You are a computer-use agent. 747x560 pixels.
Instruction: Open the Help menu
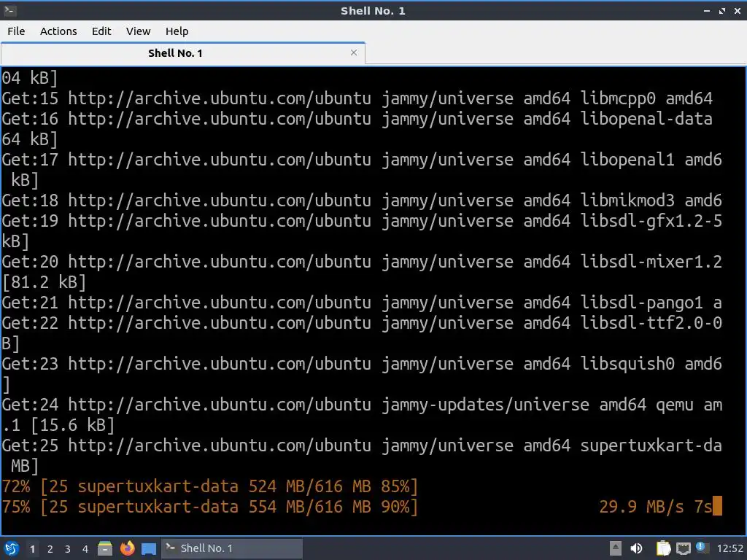click(x=177, y=31)
